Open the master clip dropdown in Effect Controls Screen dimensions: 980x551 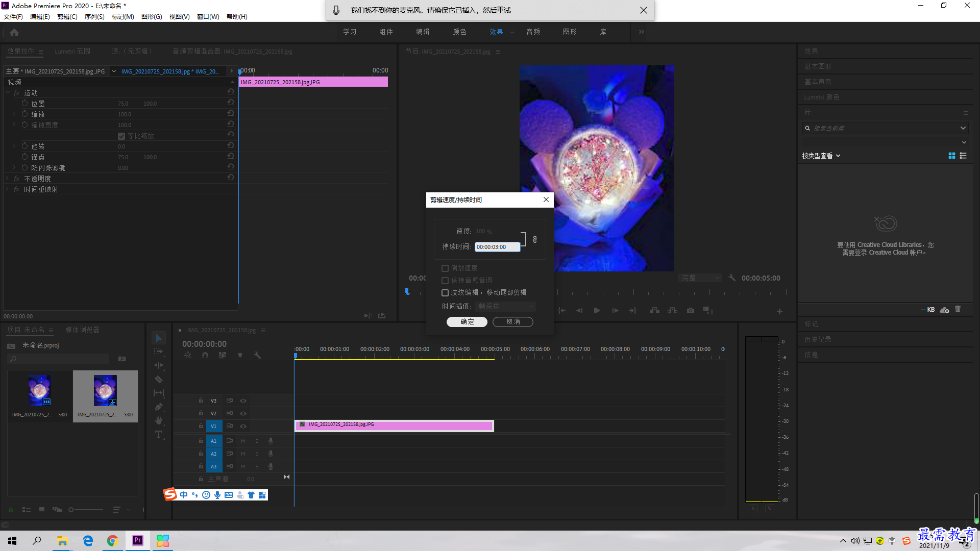point(114,71)
